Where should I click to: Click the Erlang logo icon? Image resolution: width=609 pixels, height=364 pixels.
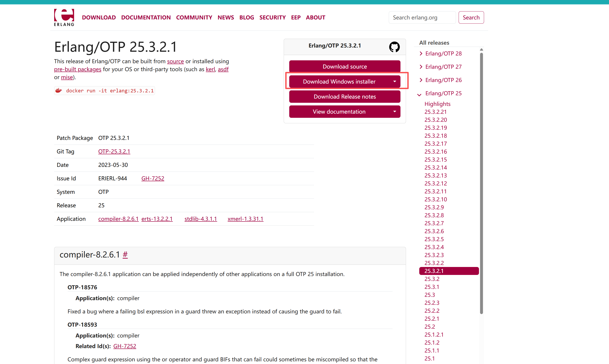coord(64,17)
